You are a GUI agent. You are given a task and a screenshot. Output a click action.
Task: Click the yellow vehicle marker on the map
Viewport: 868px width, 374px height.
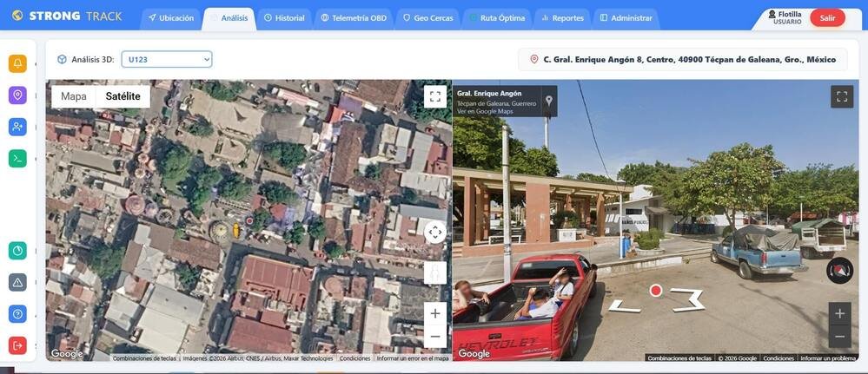coord(236,230)
